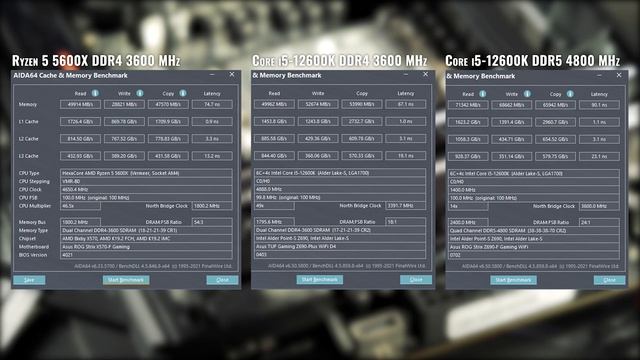
Task: Click Copy info icon in Ryzen 5600X window
Action: (183, 93)
